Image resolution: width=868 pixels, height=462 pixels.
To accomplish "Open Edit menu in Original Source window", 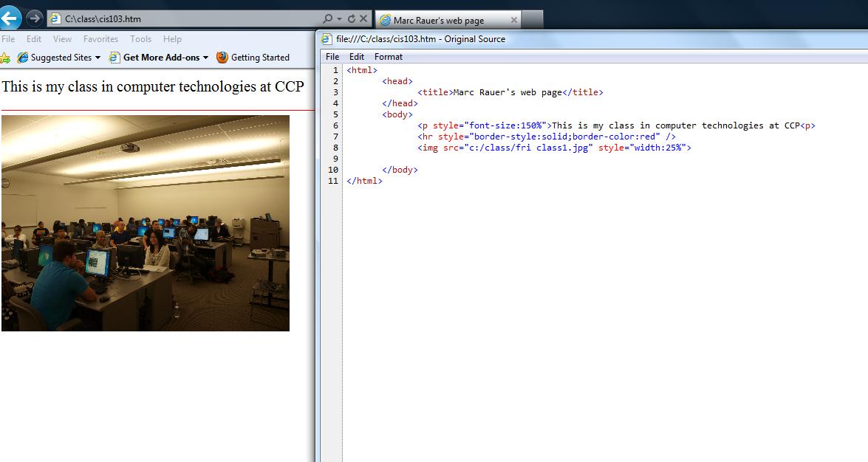I will pyautogui.click(x=357, y=56).
